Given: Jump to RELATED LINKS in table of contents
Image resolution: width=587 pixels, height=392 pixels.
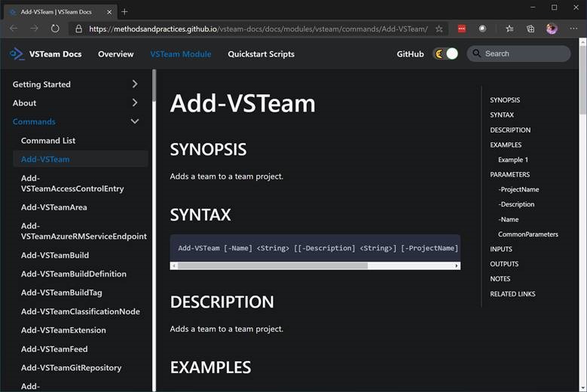Looking at the screenshot, I should pyautogui.click(x=512, y=294).
